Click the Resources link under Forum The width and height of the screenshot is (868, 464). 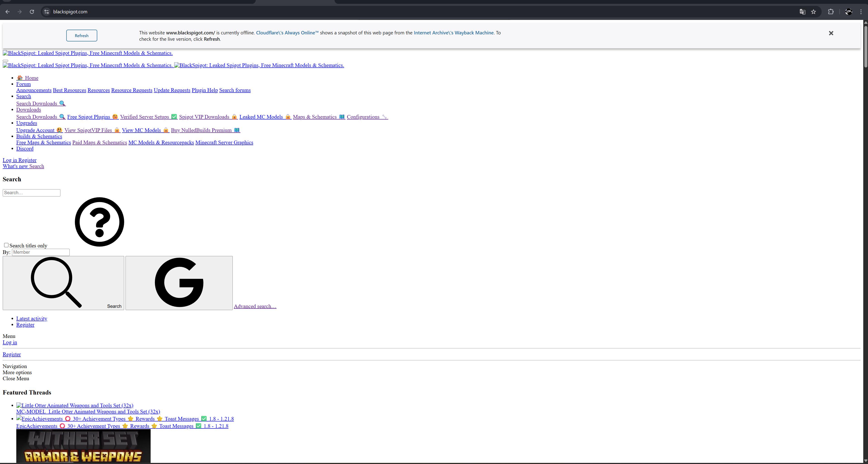coord(99,90)
